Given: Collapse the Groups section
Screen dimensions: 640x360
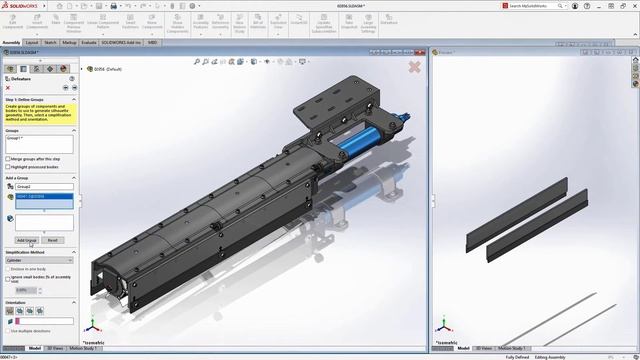Looking at the screenshot, I should (74, 131).
